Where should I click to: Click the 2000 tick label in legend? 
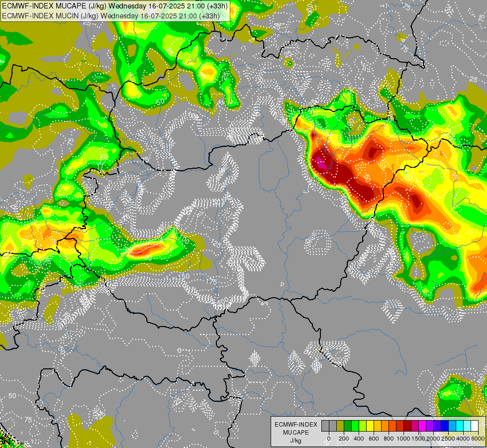tap(433, 439)
